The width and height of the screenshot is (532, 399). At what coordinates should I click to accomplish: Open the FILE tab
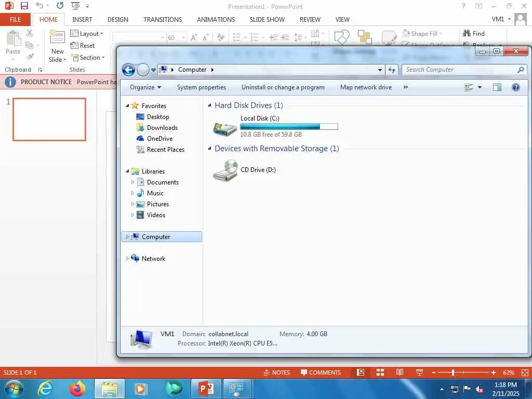click(15, 19)
